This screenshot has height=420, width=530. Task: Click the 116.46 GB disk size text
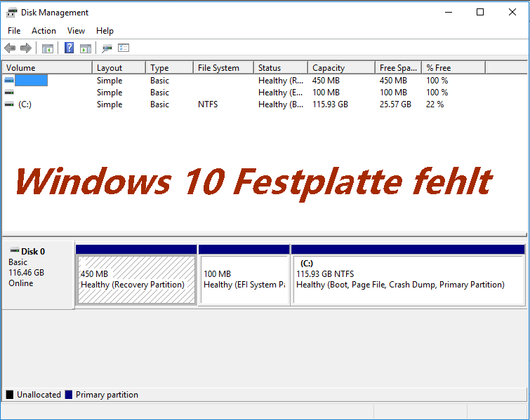(x=27, y=273)
